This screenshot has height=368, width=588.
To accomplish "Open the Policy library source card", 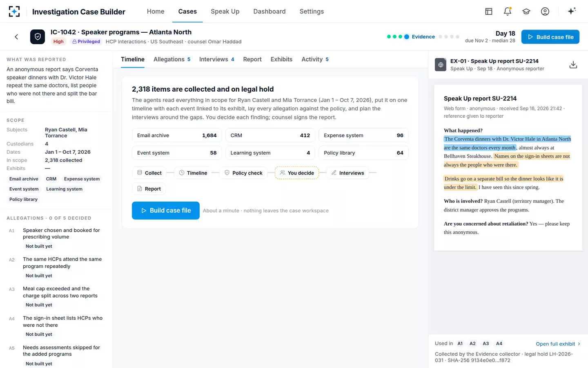I will coord(363,153).
